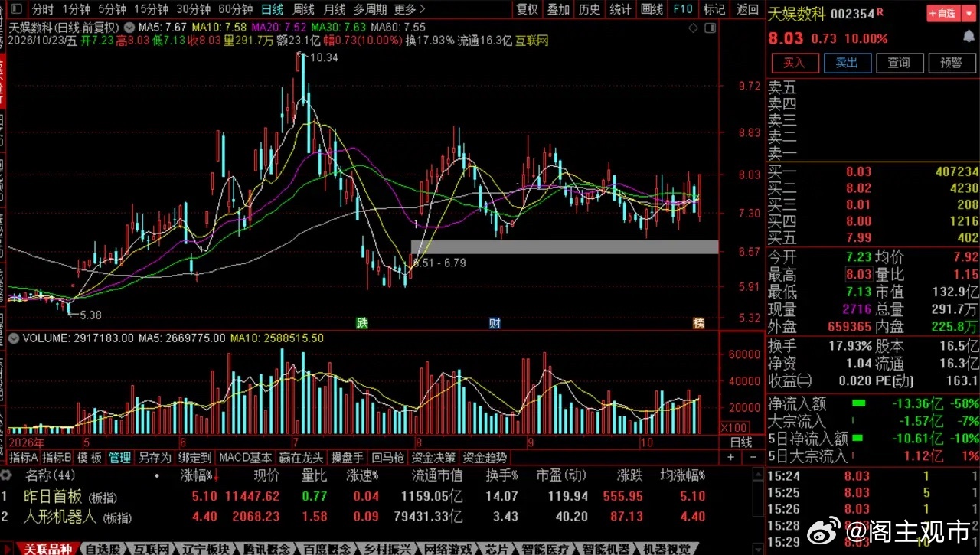The width and height of the screenshot is (980, 555).
Task: Click the 财 marker on the chart
Action: (x=495, y=323)
